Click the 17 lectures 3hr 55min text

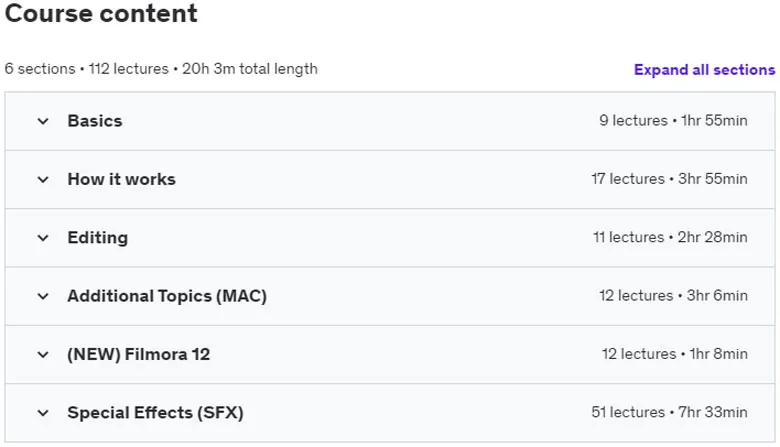tap(669, 179)
